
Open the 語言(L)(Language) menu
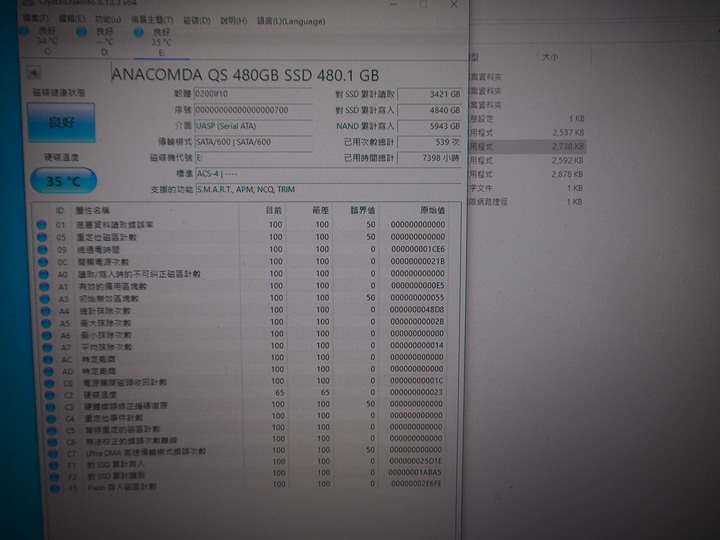[x=291, y=21]
